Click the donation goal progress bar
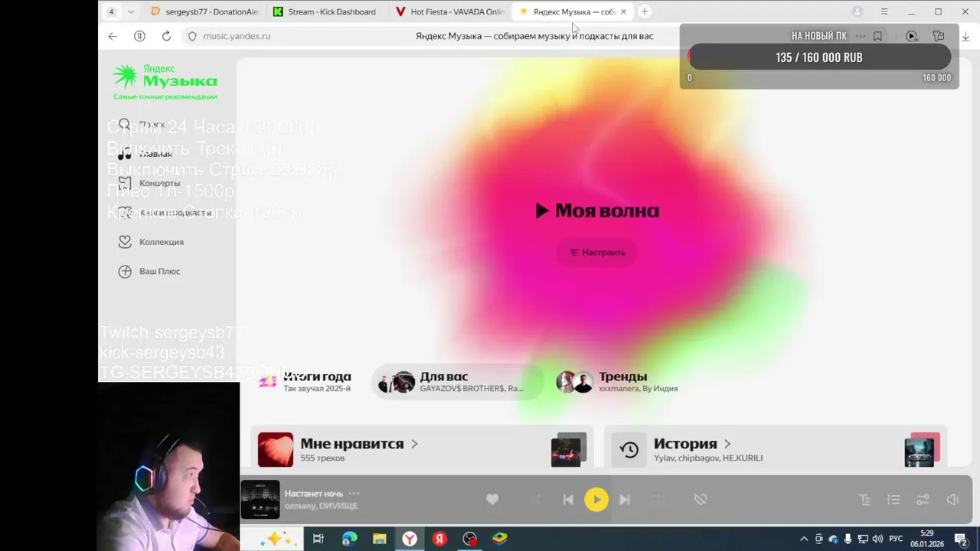 pos(819,57)
